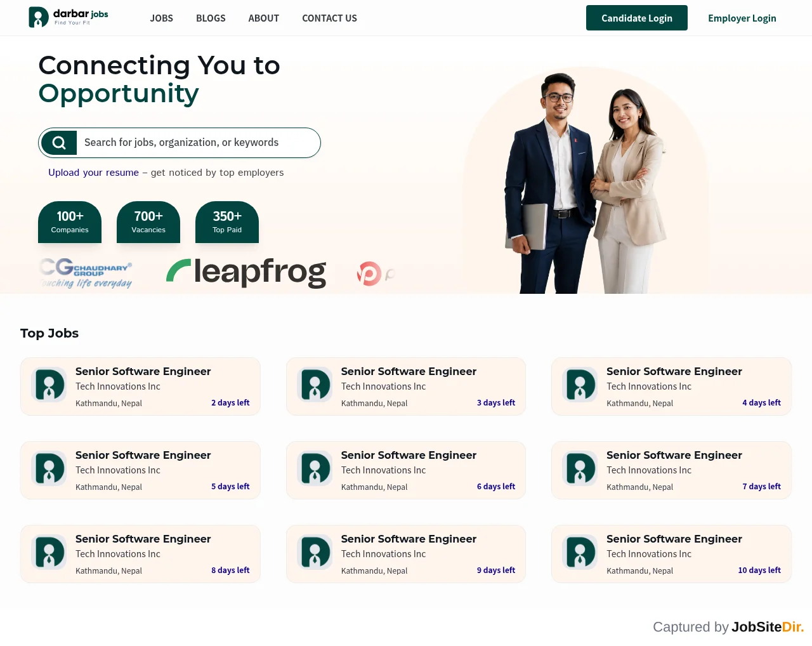Viewport: 812px width, 646px height.
Task: Click the leapfrog company logo
Action: point(246,272)
